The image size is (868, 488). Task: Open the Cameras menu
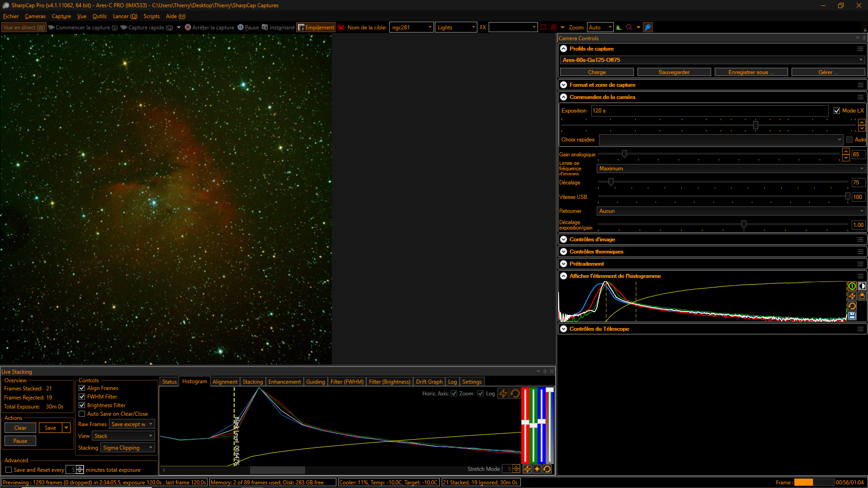[x=35, y=16]
